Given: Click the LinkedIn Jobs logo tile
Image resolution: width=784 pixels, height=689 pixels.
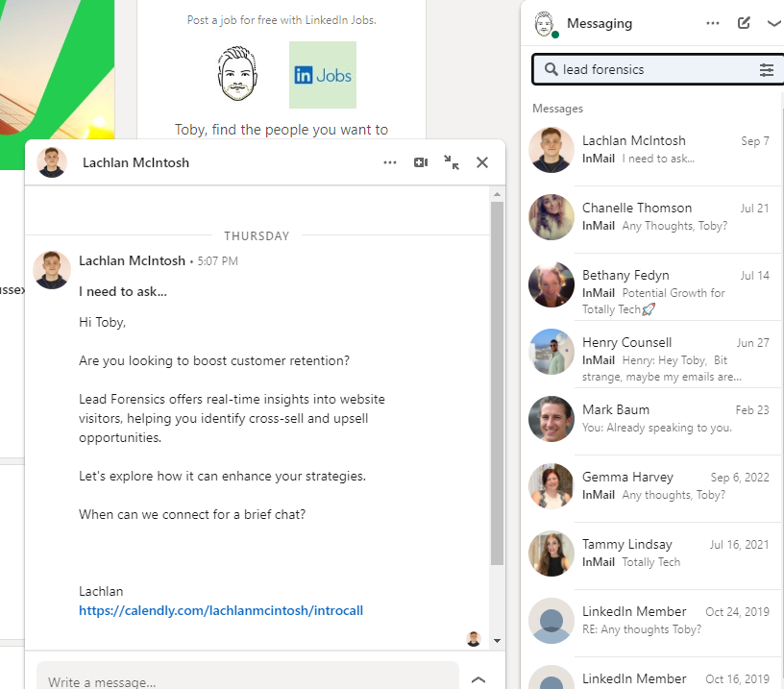Looking at the screenshot, I should tap(323, 75).
